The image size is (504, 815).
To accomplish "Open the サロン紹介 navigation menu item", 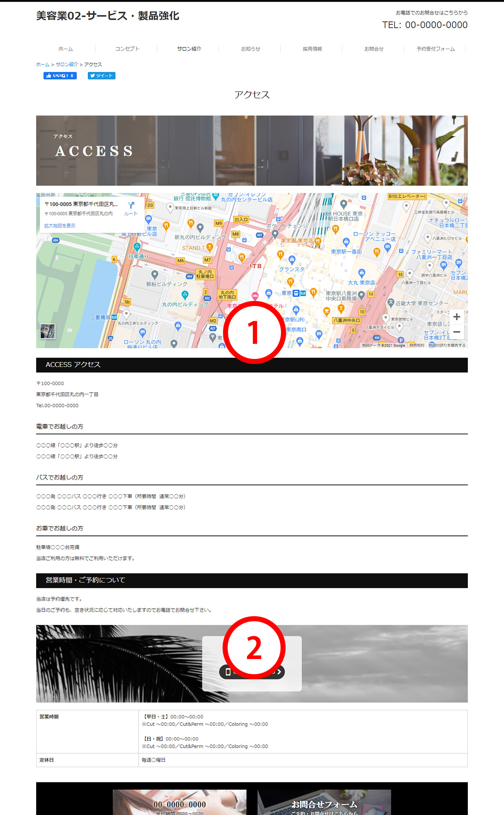I will click(x=189, y=49).
